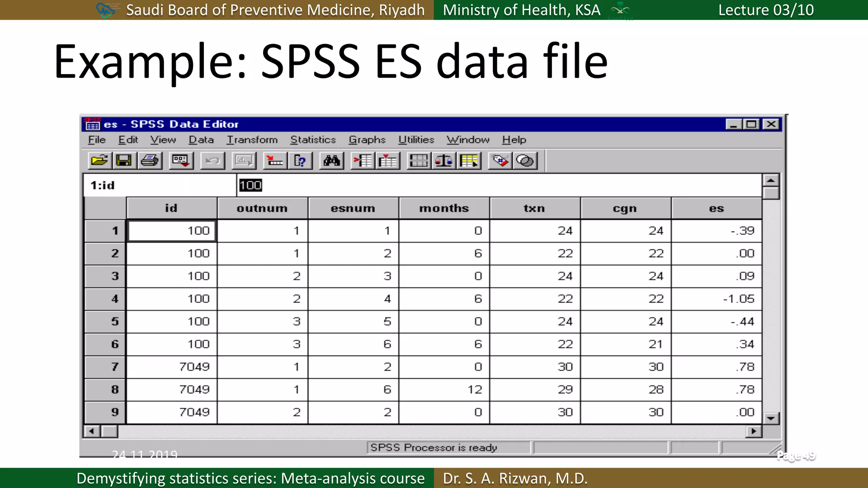The image size is (868, 488).
Task: Click cgn cell 21 in row 6
Action: coord(626,344)
